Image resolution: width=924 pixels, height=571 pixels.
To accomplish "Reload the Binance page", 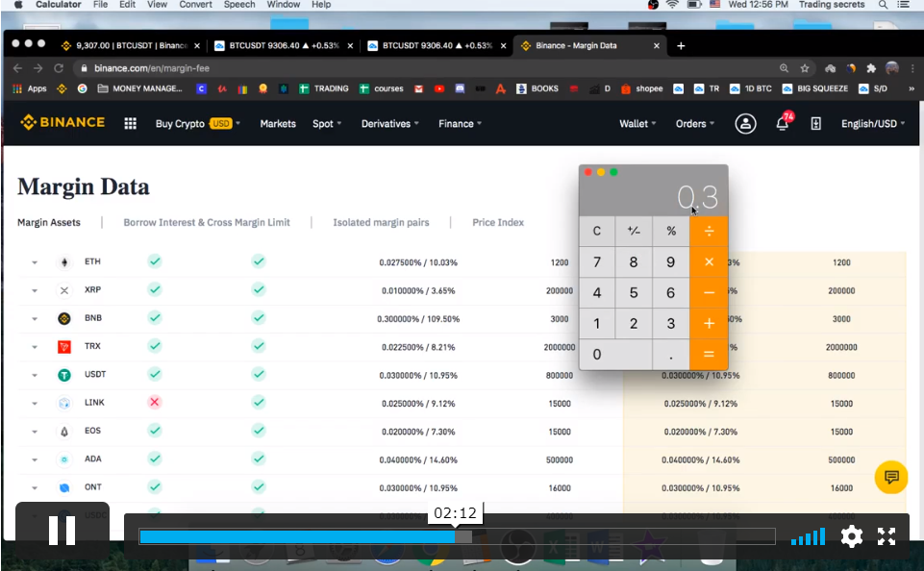I will coord(59,68).
